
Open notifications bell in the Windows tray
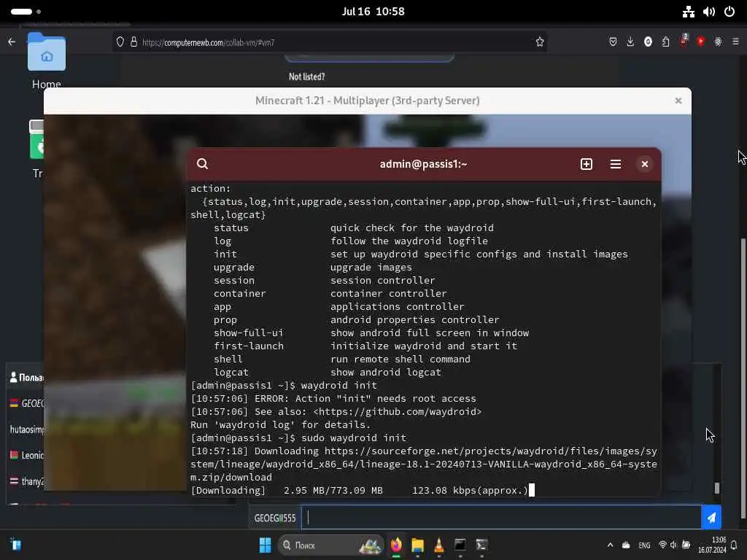(x=734, y=545)
